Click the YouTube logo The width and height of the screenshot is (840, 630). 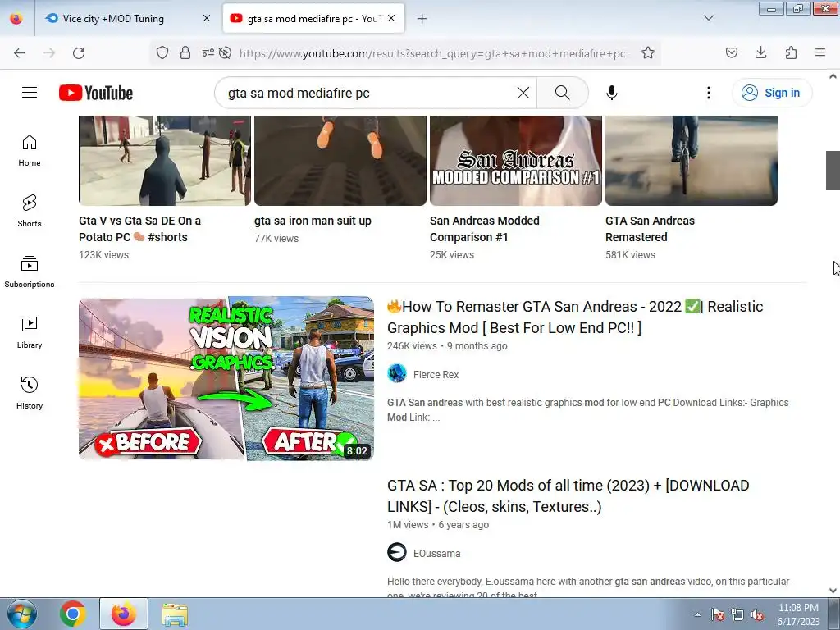pos(96,93)
